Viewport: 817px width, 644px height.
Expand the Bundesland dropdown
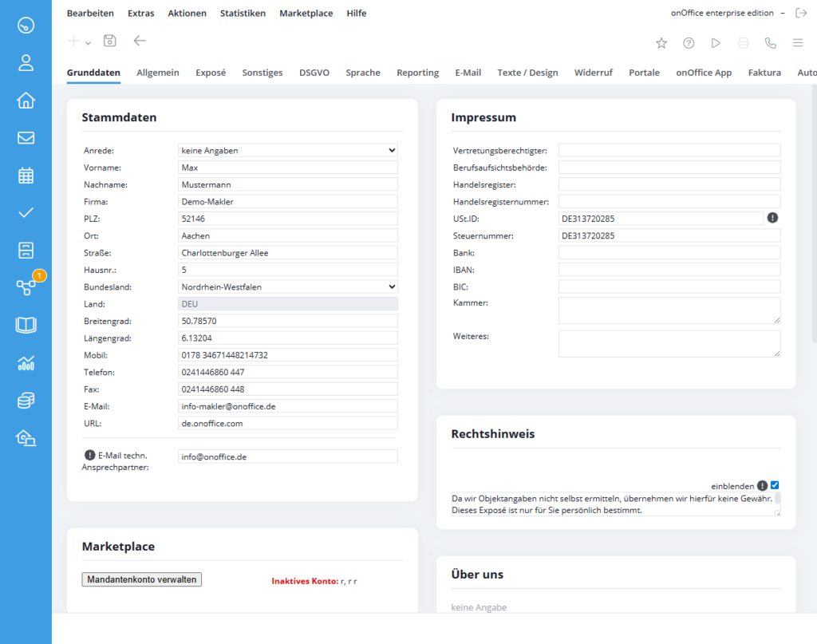[287, 286]
